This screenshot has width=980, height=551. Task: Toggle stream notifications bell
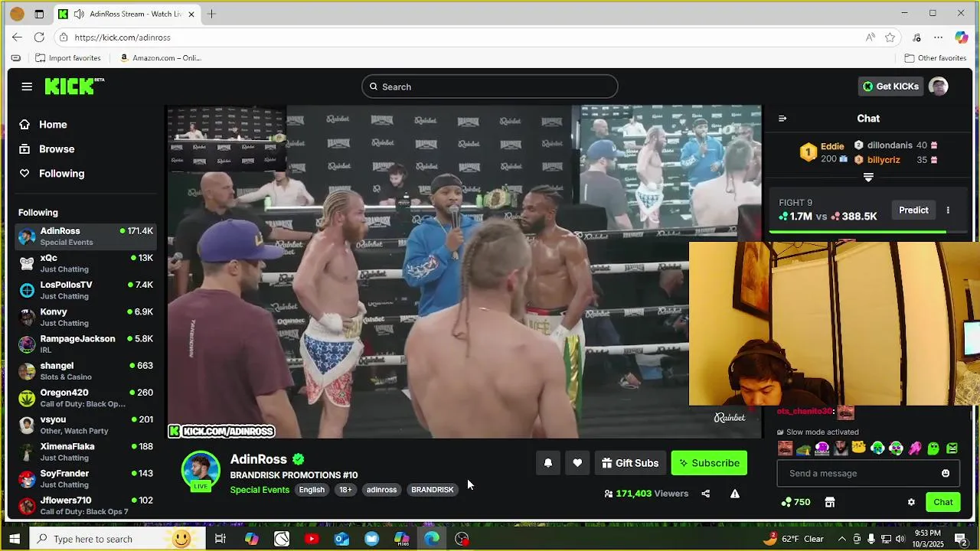(548, 463)
